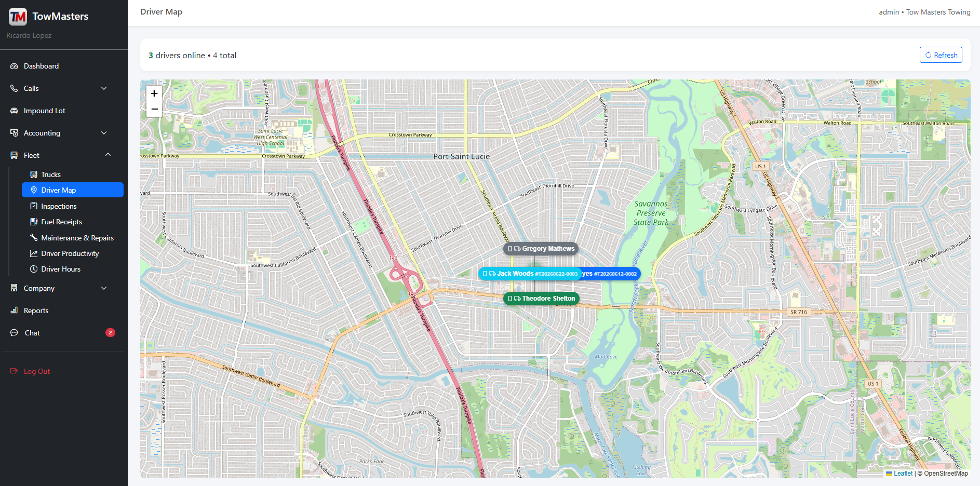Screen dimensions: 980x486
Task: Click the Driver Hours clock icon
Action: pyautogui.click(x=34, y=269)
